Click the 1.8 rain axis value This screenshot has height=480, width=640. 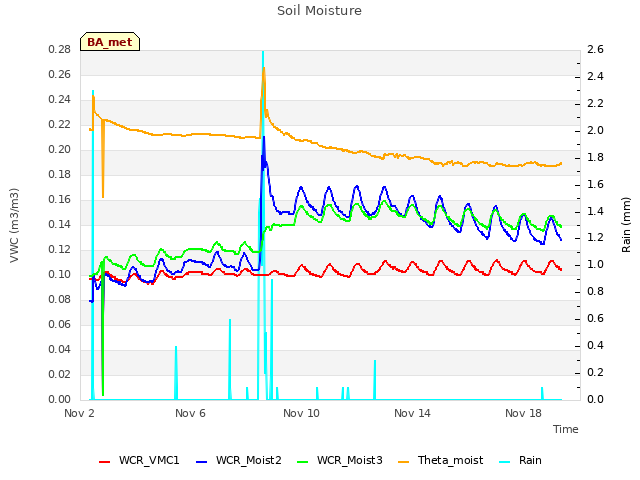click(x=595, y=158)
